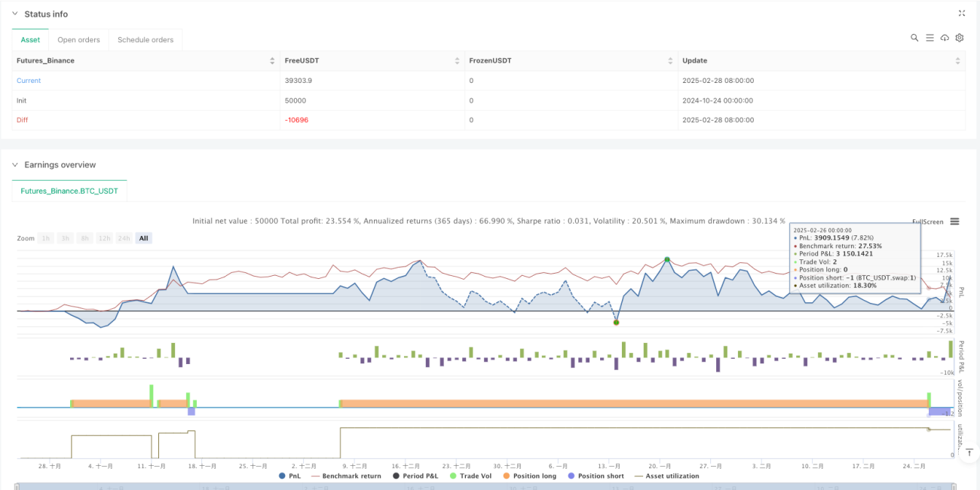The image size is (980, 490).
Task: Collapse the Earnings overview section
Action: click(15, 165)
